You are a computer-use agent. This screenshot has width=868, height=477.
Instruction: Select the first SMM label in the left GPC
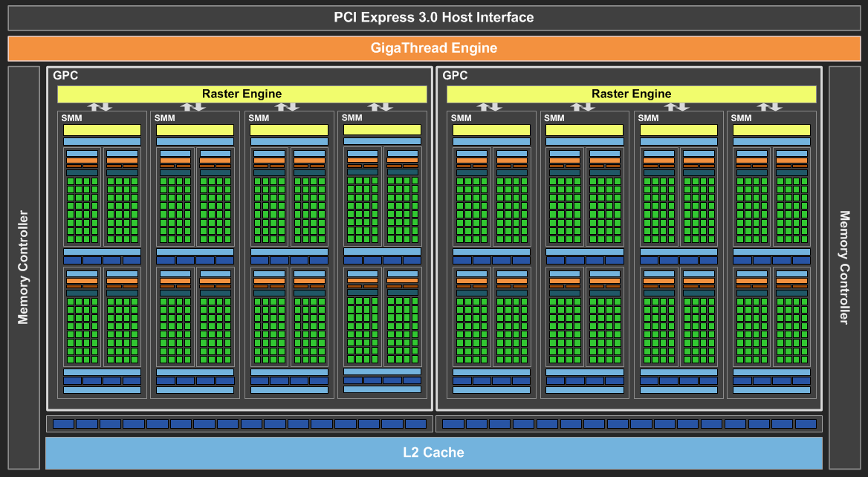[x=71, y=118]
